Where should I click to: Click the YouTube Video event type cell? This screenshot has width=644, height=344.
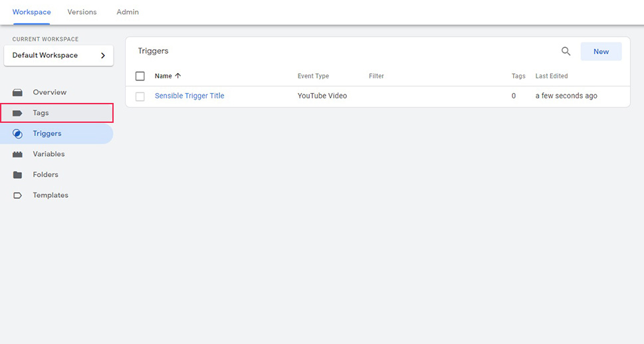point(322,96)
